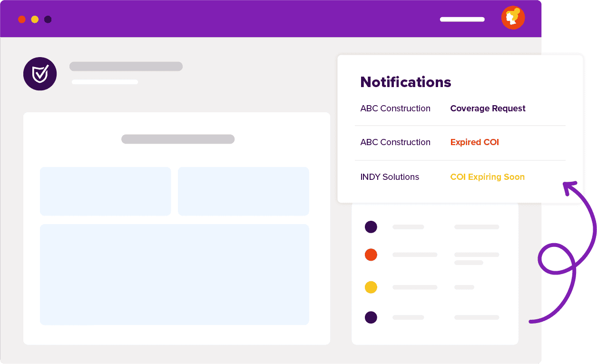Viewport: 597px width, 364px height.
Task: Select the large light blue bottom panel
Action: coord(175,275)
